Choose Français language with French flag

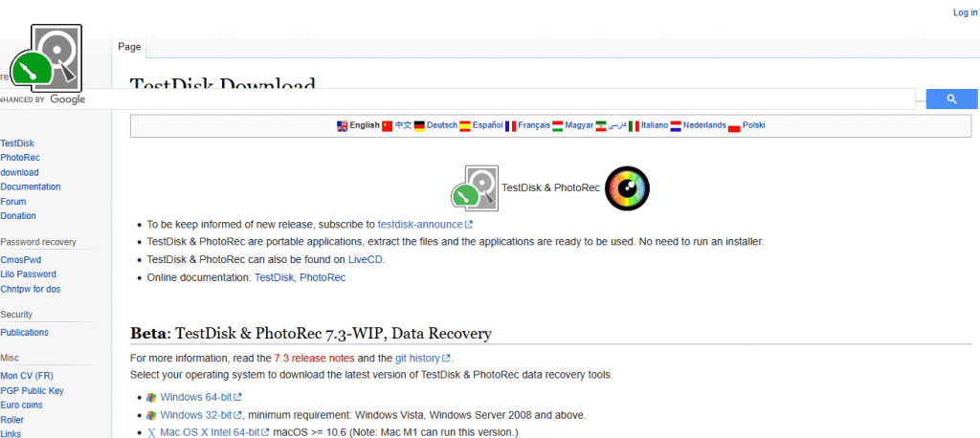(x=510, y=125)
